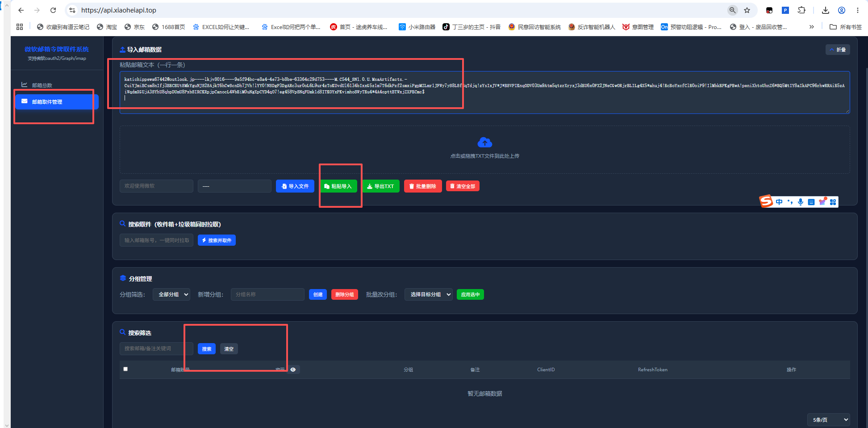Click into the 分组名称 input field
The width and height of the screenshot is (868, 428).
267,294
